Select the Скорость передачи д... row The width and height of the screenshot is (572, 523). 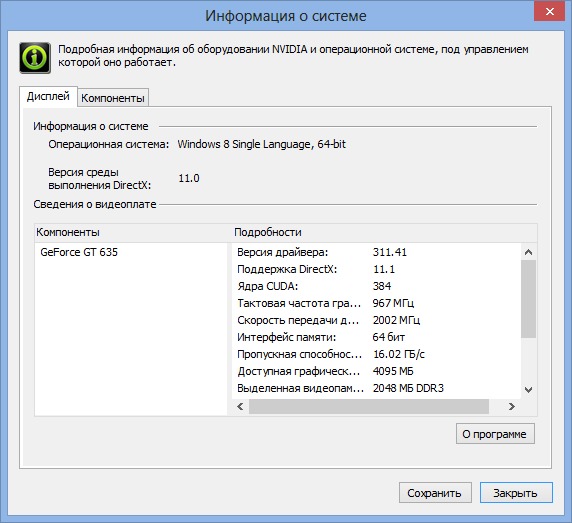click(x=376, y=320)
